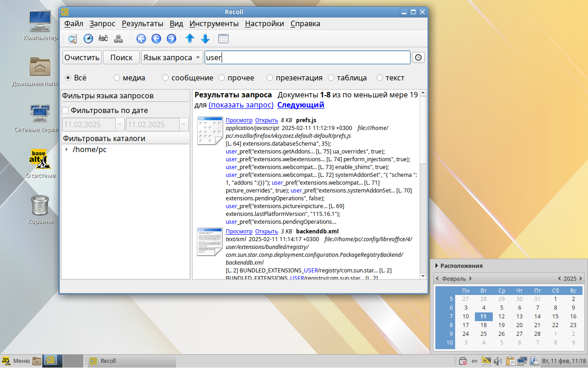This screenshot has width=588, height=368.
Task: Sort results with blue up arrow
Action: pyautogui.click(x=190, y=39)
